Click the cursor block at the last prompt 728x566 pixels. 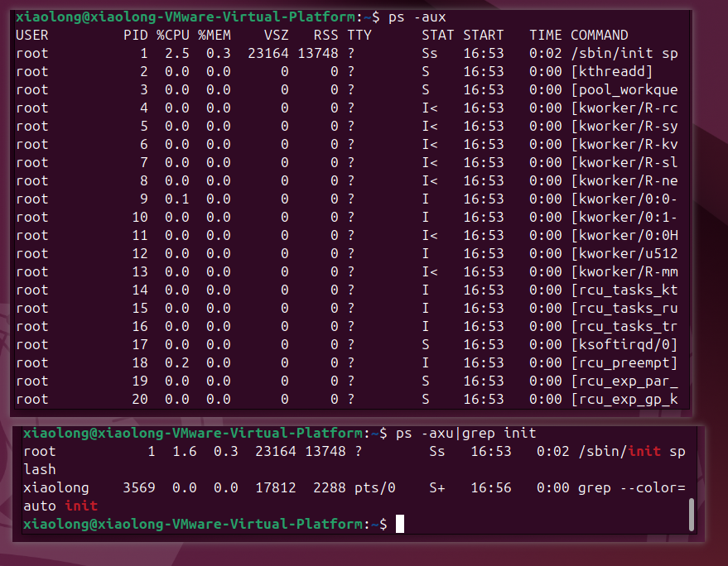[400, 525]
